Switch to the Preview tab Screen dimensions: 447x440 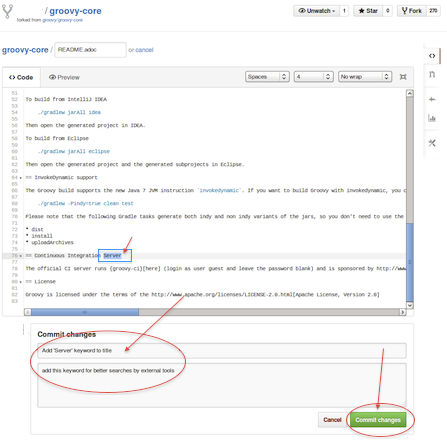(64, 77)
